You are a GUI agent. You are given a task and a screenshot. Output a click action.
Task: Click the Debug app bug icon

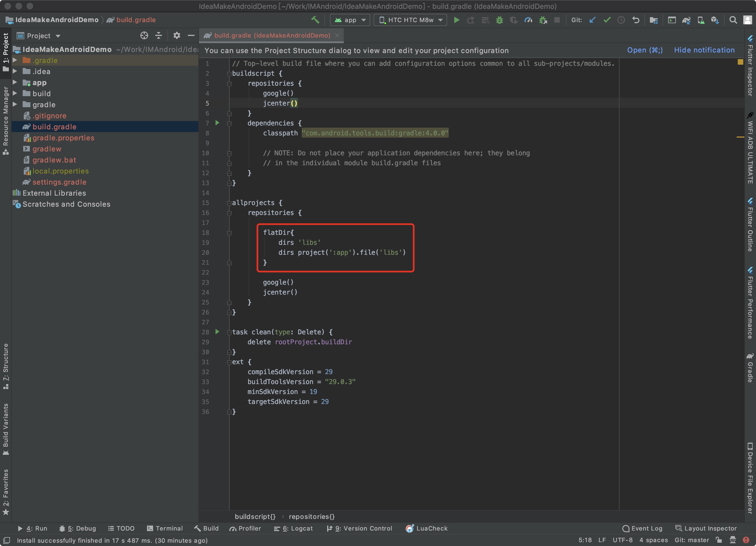click(499, 20)
